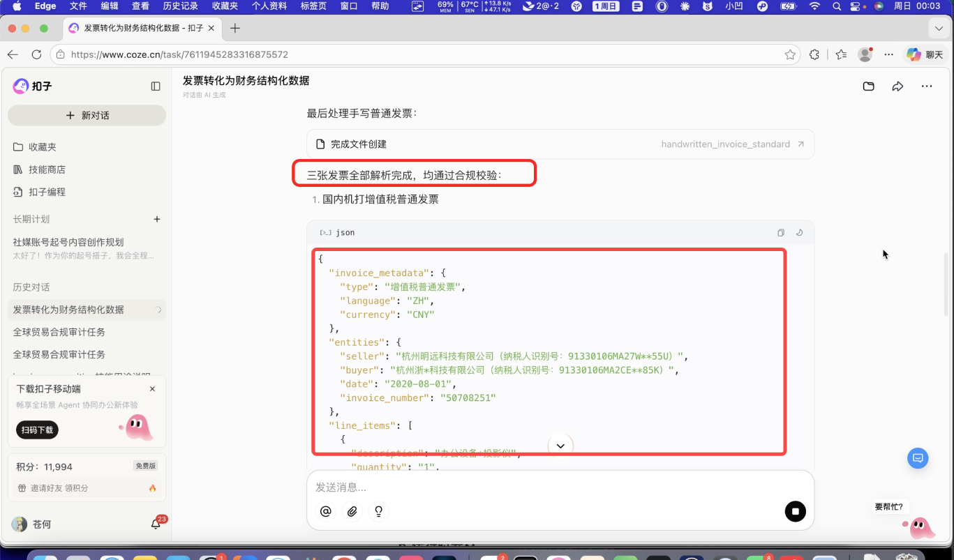Click the @ mention icon

[x=325, y=511]
